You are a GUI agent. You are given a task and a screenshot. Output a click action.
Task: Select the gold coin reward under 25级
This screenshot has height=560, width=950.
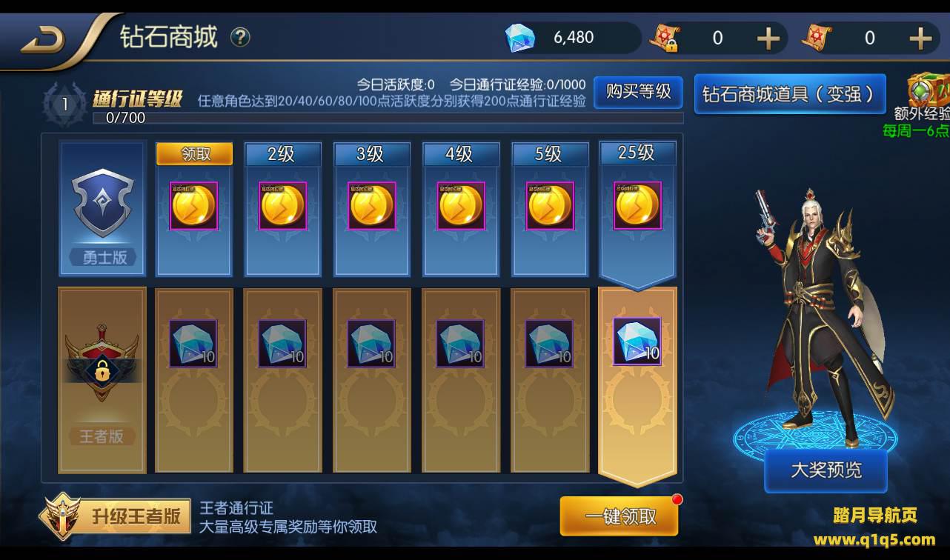[637, 205]
